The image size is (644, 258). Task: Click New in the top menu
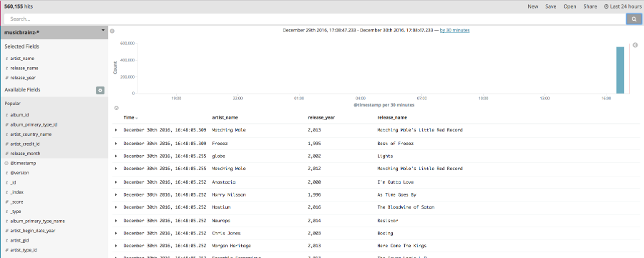tap(532, 6)
